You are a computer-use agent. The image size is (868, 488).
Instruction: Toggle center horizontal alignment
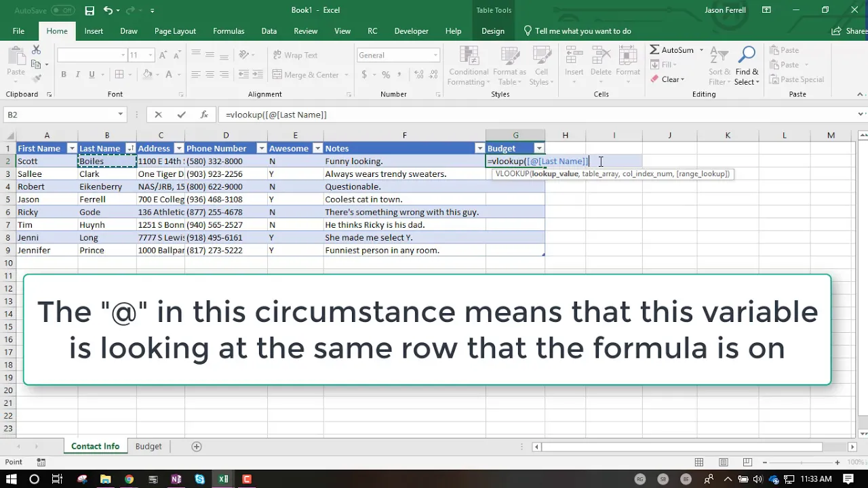[x=210, y=75]
